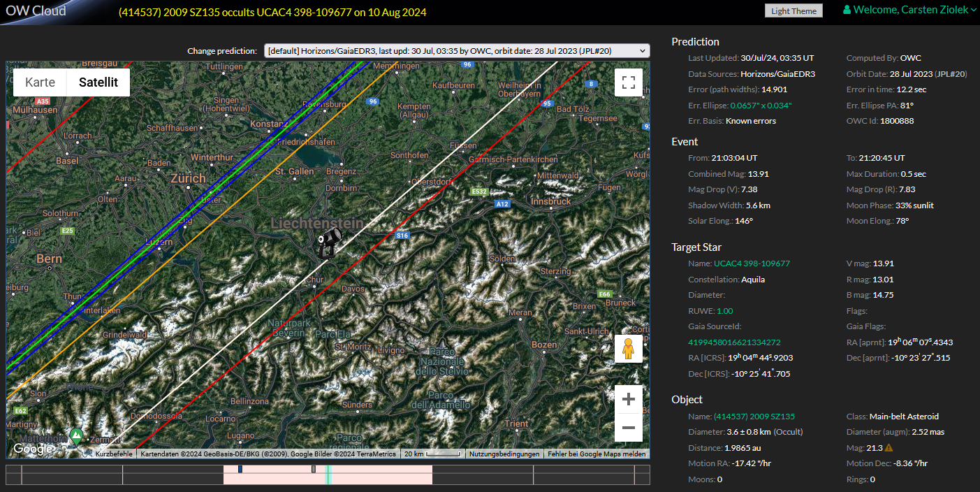Open the OW Cloud home link
Image resolution: width=980 pixels, height=492 pixels.
coord(36,10)
